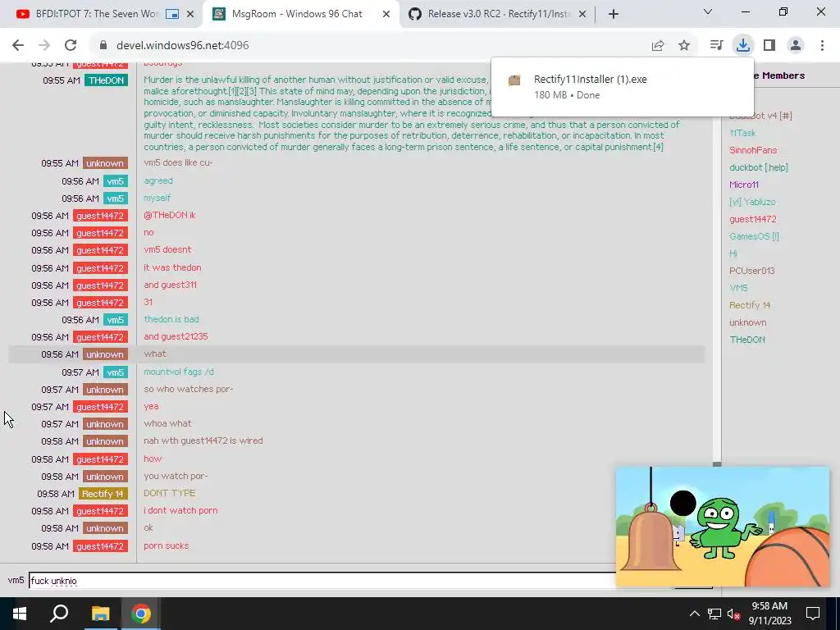Image resolution: width=840 pixels, height=630 pixels.
Task: Toggle Chrome downloads icon
Action: pyautogui.click(x=743, y=46)
